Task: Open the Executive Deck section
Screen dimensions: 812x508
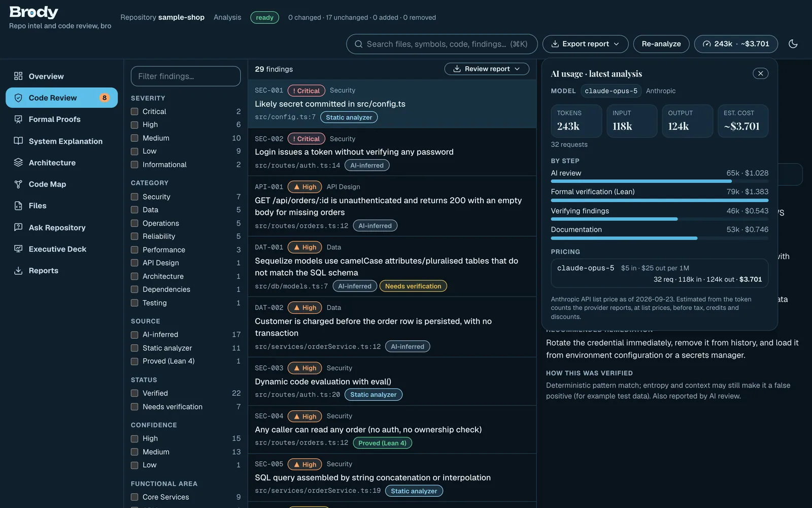Action: [x=61, y=249]
